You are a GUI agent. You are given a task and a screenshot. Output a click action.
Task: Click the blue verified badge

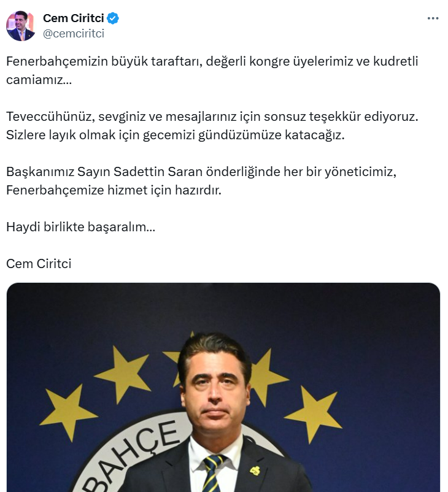113,18
